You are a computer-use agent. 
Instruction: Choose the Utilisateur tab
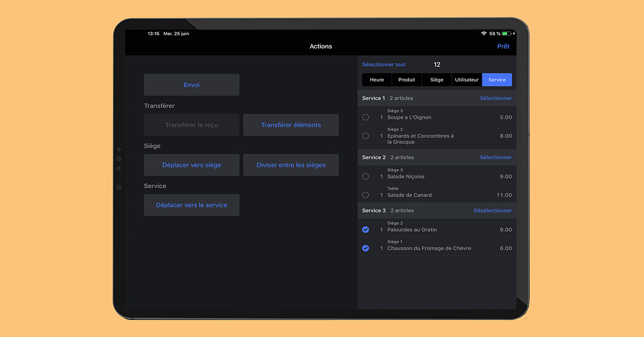(x=467, y=80)
